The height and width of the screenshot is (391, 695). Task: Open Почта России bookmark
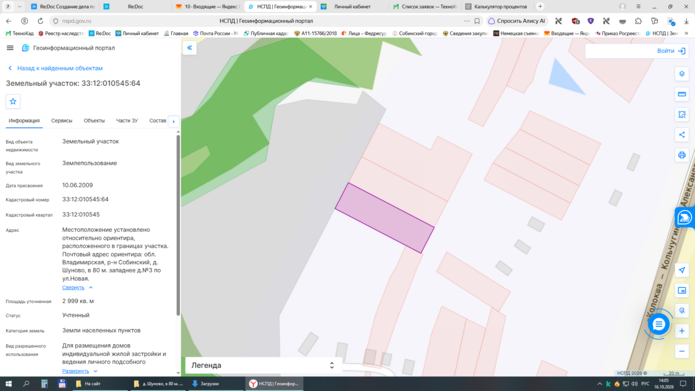215,33
